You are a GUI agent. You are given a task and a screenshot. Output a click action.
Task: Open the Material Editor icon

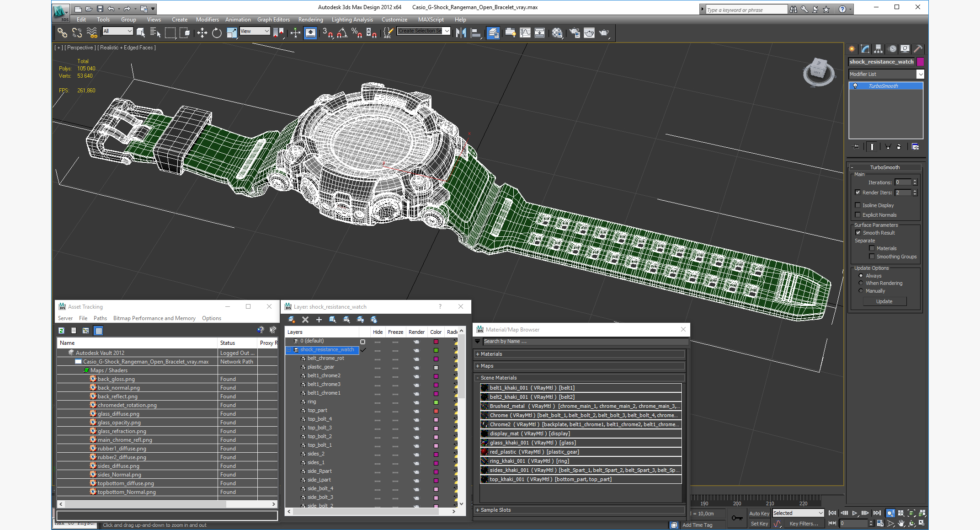pyautogui.click(x=557, y=32)
